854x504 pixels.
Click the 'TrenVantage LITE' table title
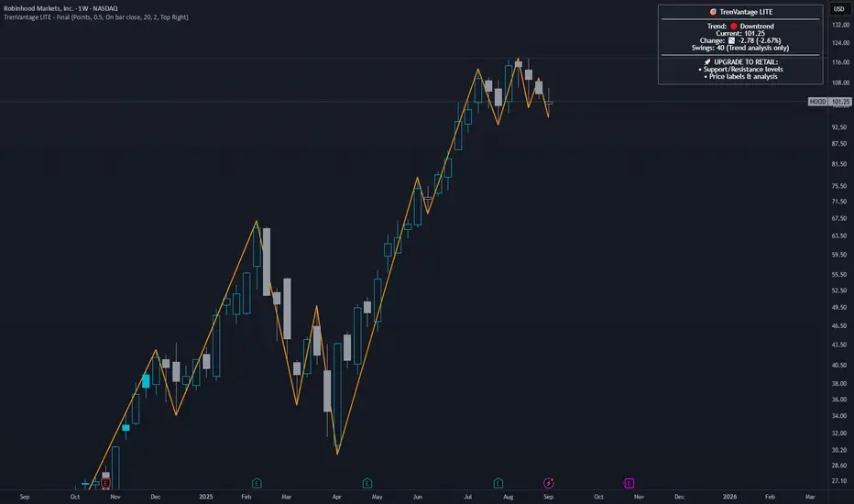tap(746, 12)
